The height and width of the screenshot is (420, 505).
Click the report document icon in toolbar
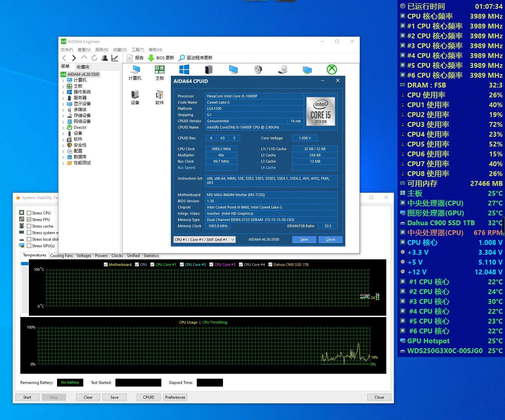(x=130, y=58)
